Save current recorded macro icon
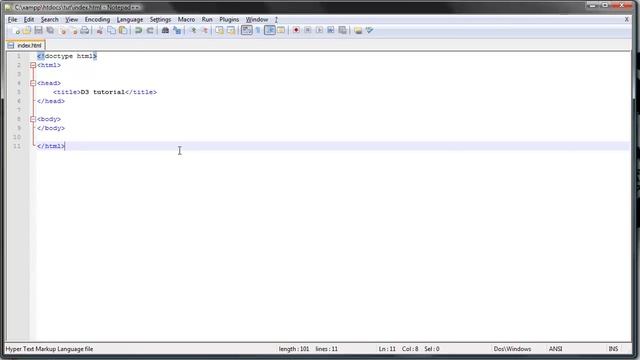This screenshot has height=360, width=640. point(343,31)
